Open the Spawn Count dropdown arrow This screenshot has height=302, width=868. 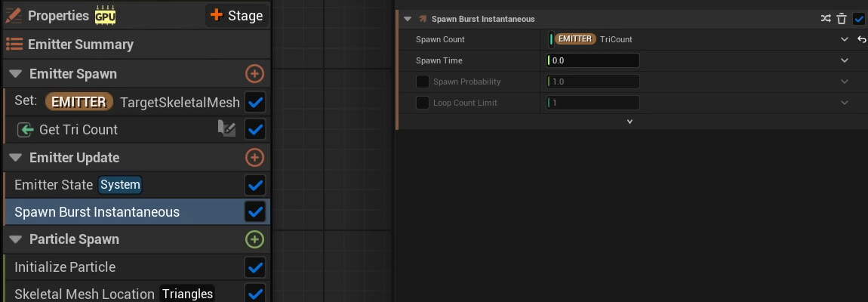click(845, 39)
